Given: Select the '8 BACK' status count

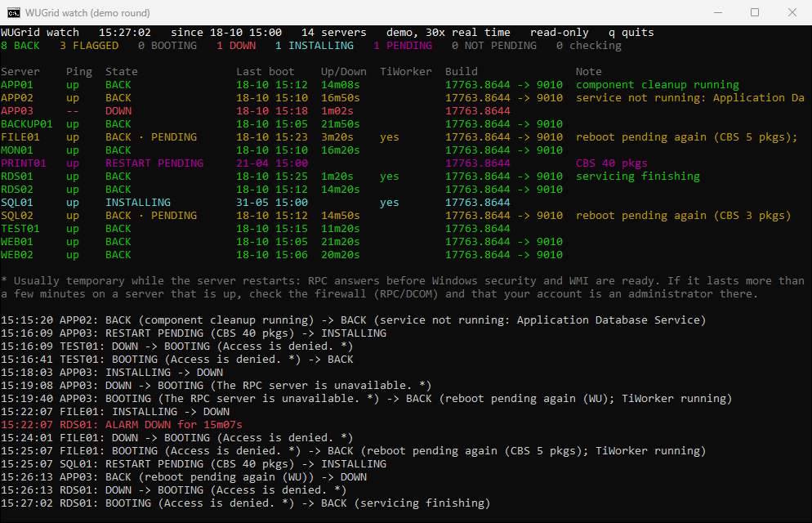Looking at the screenshot, I should coord(20,46).
